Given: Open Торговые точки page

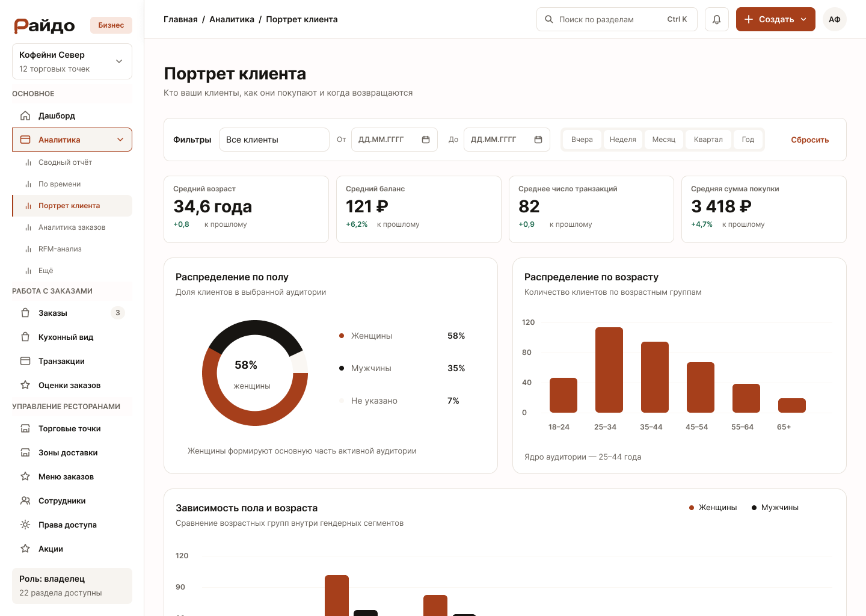Looking at the screenshot, I should pos(72,428).
